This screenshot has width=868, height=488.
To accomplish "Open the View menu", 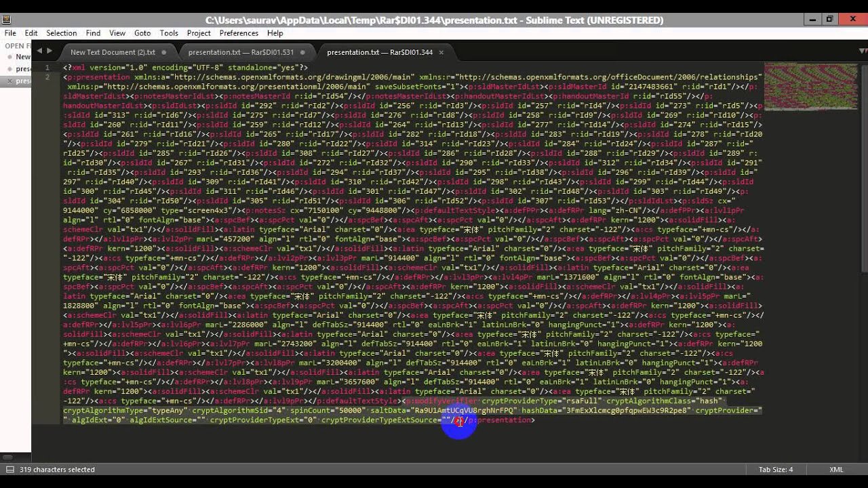I will (x=117, y=33).
